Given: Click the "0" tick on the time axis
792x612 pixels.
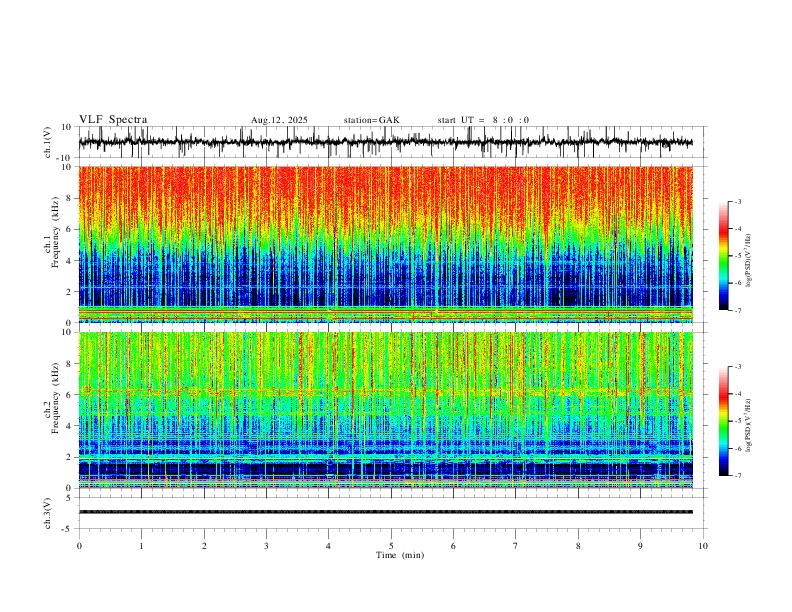Looking at the screenshot, I should click(x=79, y=546).
